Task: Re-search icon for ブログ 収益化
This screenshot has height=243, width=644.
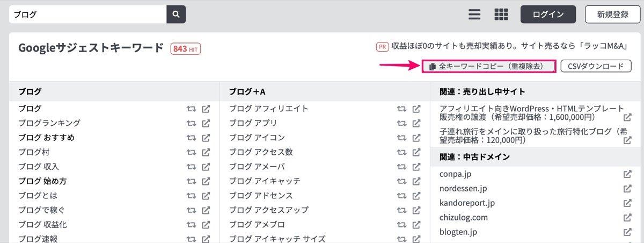Action: click(191, 225)
